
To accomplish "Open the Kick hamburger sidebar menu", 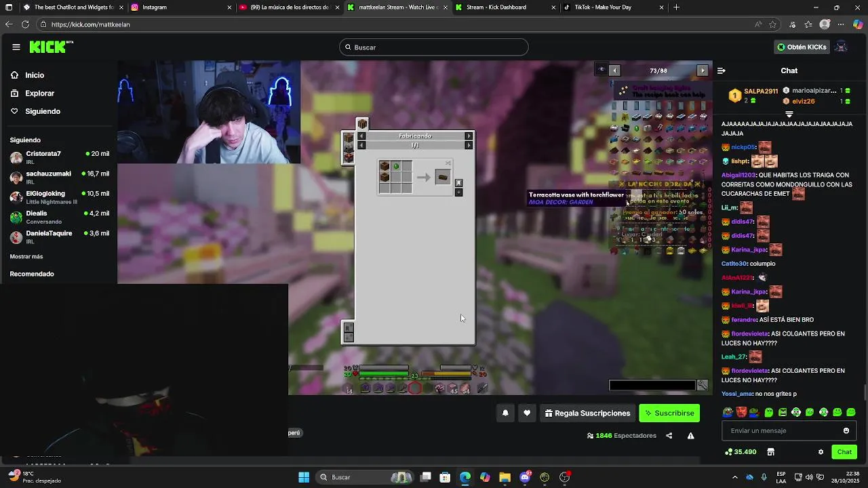I will click(x=16, y=47).
